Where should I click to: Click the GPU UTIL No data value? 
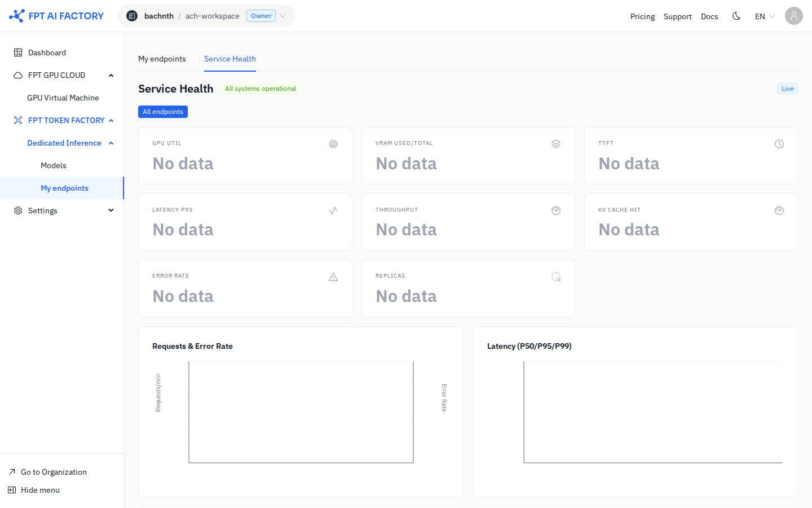[x=183, y=164]
